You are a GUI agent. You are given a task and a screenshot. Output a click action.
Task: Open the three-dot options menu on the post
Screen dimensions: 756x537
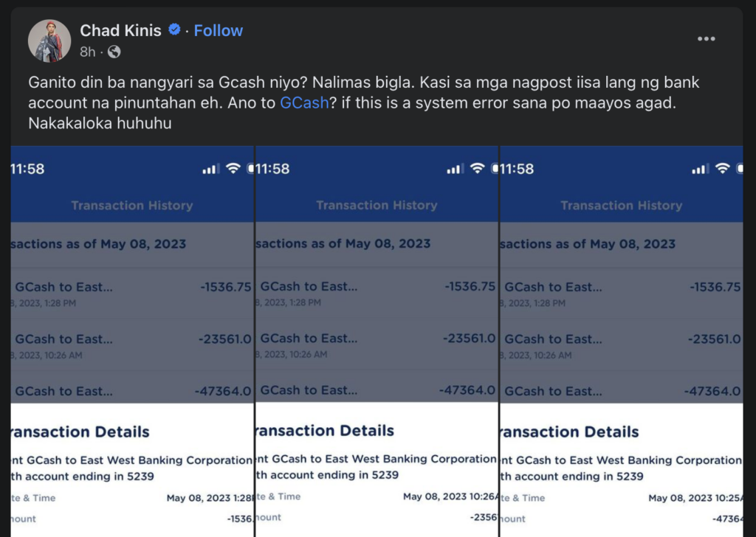point(707,39)
